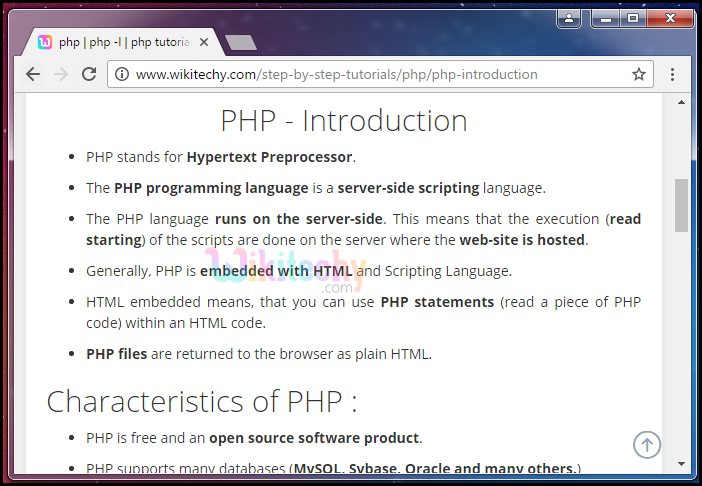The width and height of the screenshot is (702, 486).
Task: Maximize the Chrome window
Action: click(x=632, y=18)
